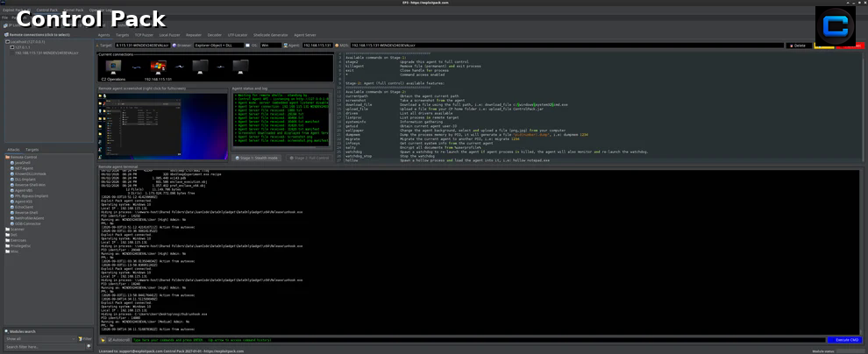Click the Stage 1: Stealth mode button
This screenshot has height=354, width=868.
pyautogui.click(x=258, y=158)
